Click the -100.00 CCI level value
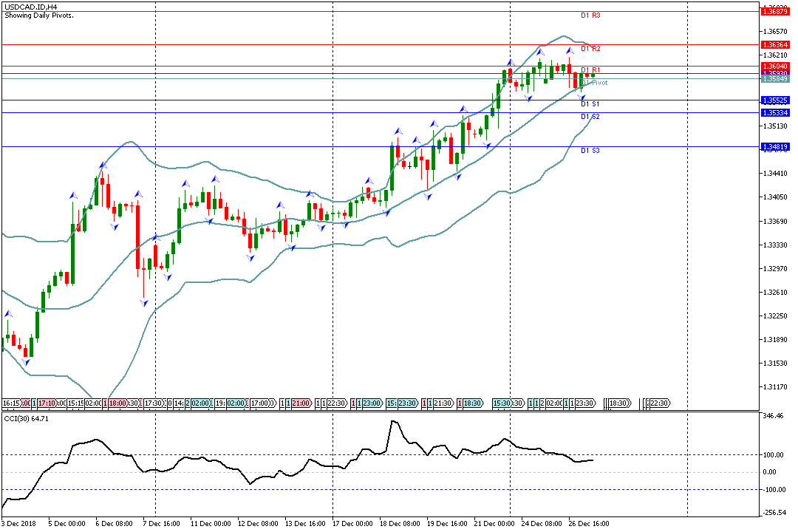 773,490
